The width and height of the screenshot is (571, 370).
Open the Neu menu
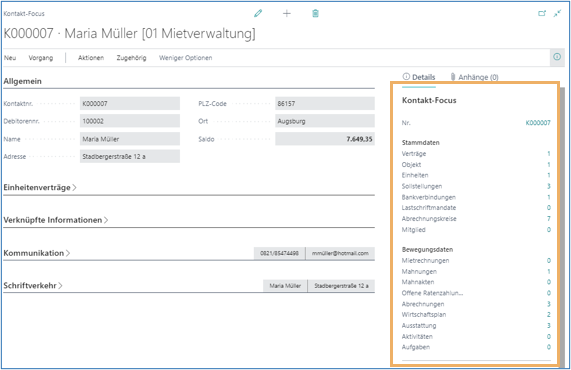pyautogui.click(x=10, y=58)
